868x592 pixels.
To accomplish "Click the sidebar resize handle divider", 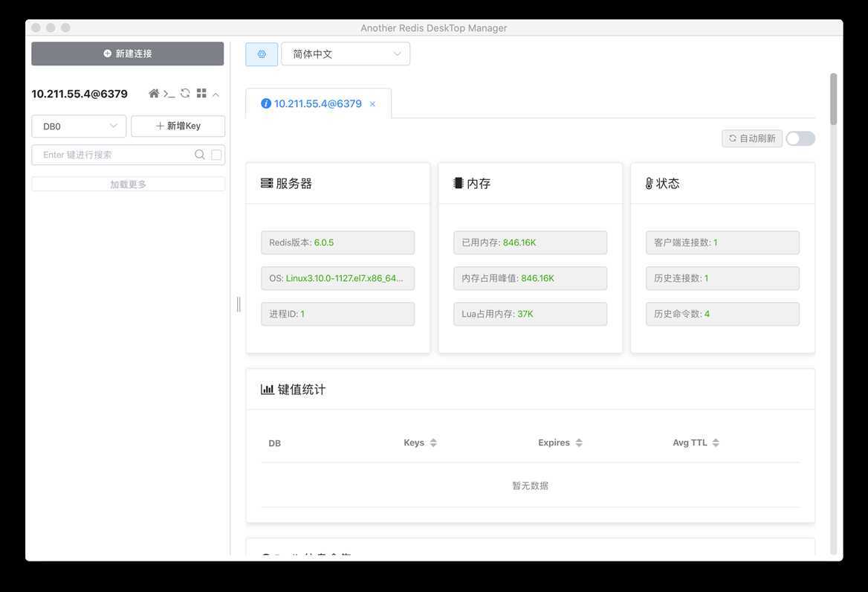I will [x=239, y=304].
